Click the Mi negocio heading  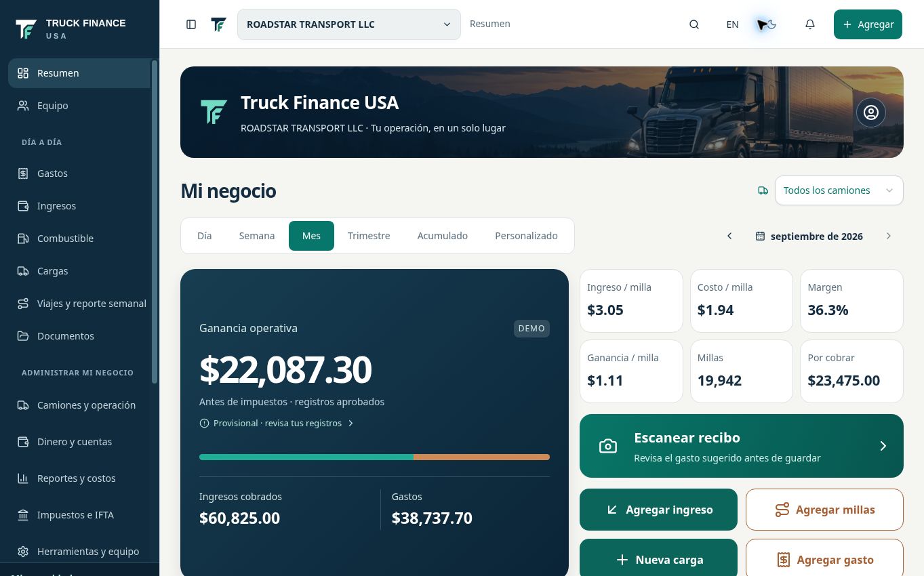[228, 190]
